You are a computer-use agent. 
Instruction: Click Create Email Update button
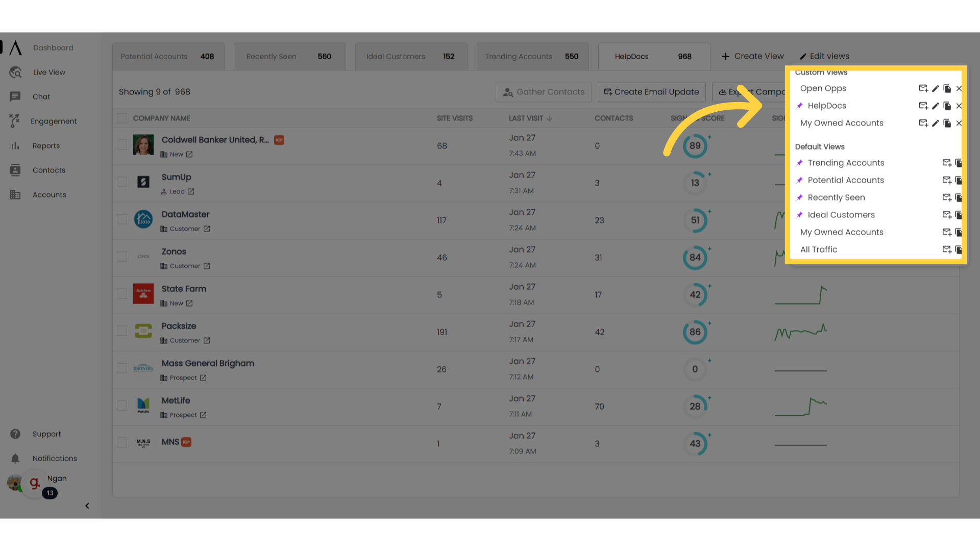click(x=652, y=92)
